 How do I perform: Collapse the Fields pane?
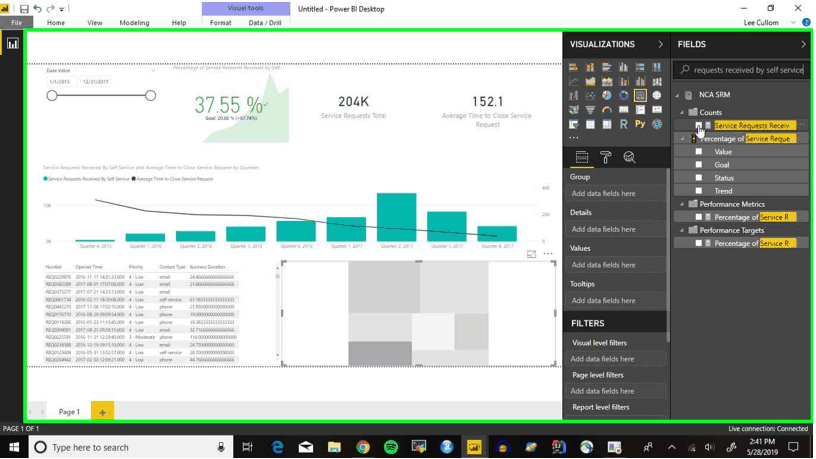point(803,44)
